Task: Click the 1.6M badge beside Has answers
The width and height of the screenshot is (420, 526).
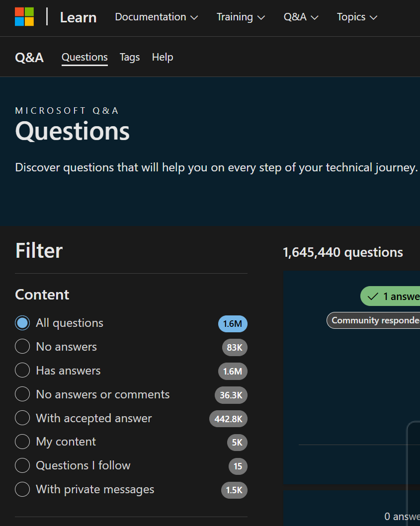Action: coord(233,372)
